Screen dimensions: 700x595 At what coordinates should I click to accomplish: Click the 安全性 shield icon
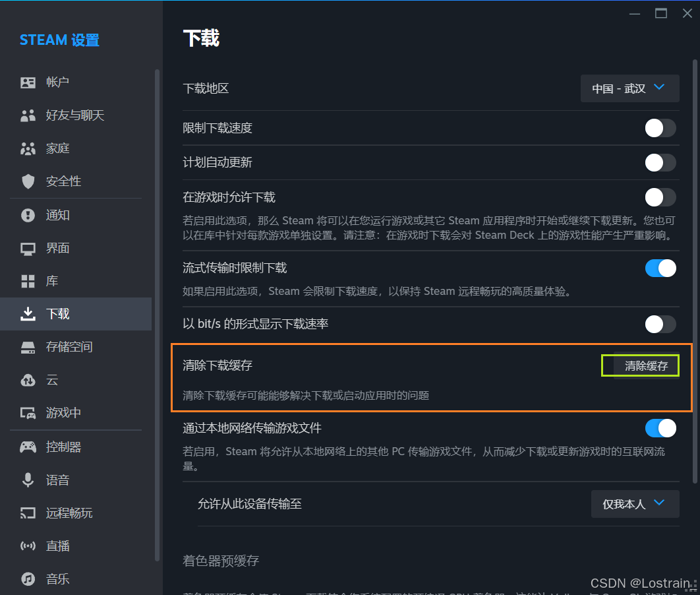click(x=28, y=181)
